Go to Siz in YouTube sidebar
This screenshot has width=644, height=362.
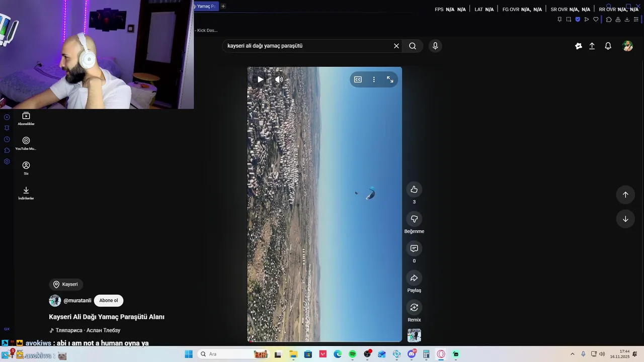click(26, 168)
